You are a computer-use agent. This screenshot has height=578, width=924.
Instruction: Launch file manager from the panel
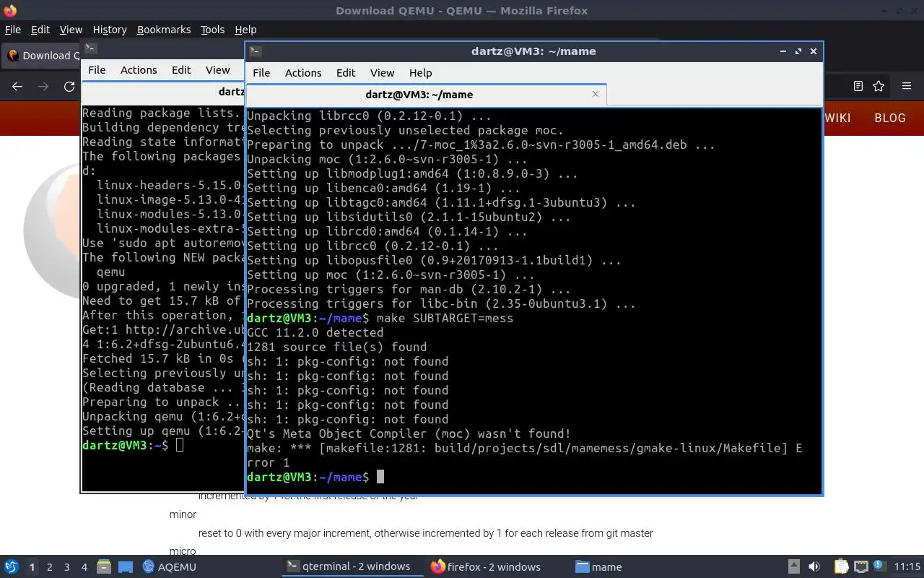tap(103, 566)
